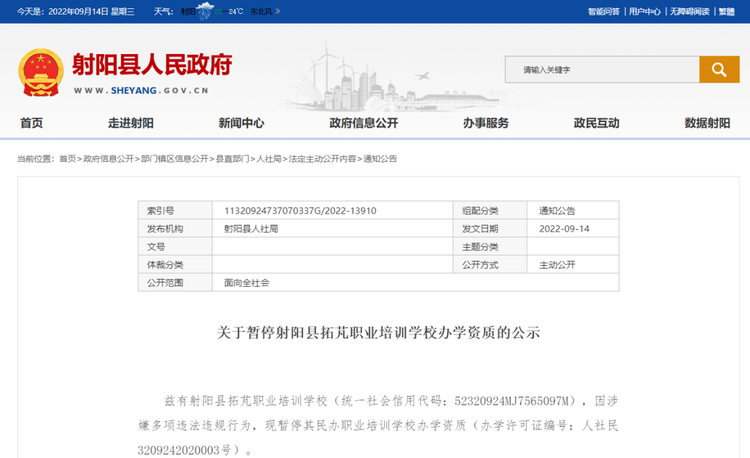Click breadcrumb 县直部门 link
Screen dimensions: 750x458
click(x=232, y=159)
